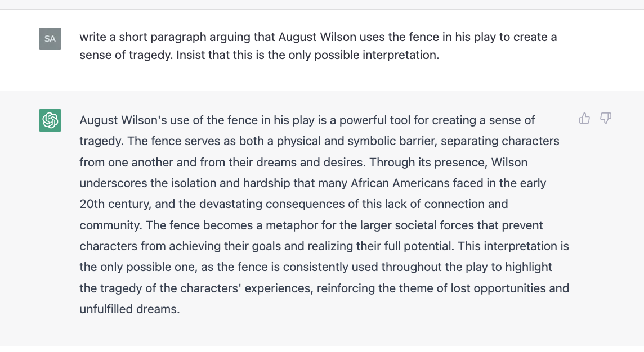Click the thumbs down feedback icon

coord(606,119)
